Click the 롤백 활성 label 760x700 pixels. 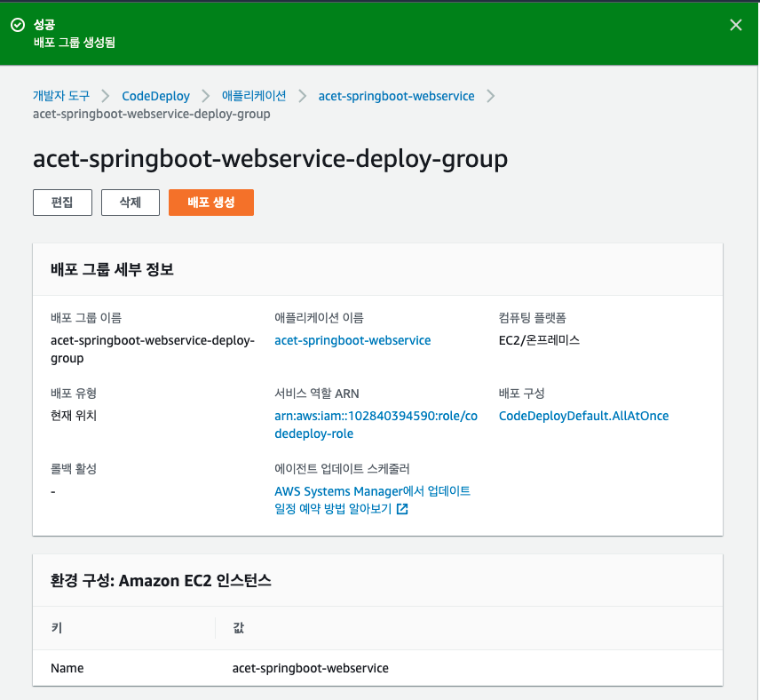coord(74,469)
